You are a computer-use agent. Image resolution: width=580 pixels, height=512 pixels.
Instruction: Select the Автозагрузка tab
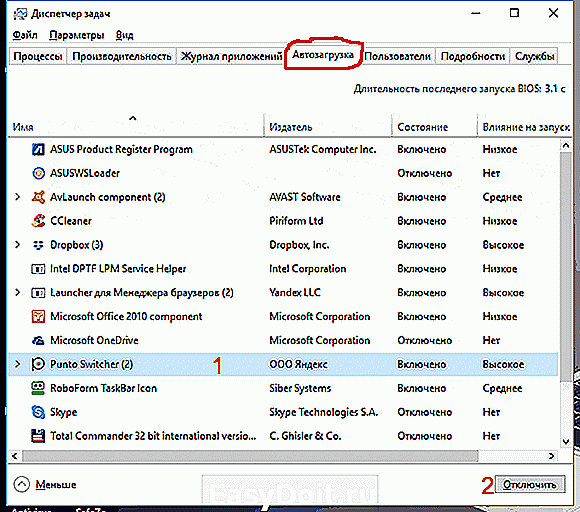[x=323, y=55]
